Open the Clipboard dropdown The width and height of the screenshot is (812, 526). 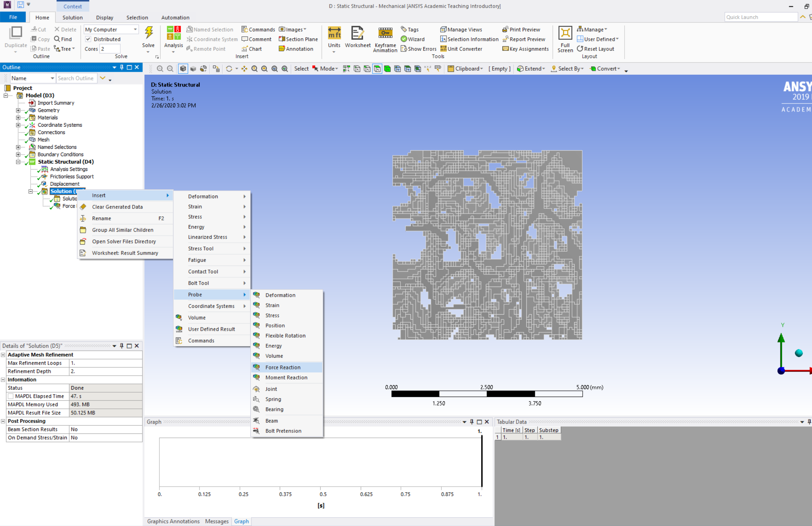tap(465, 69)
